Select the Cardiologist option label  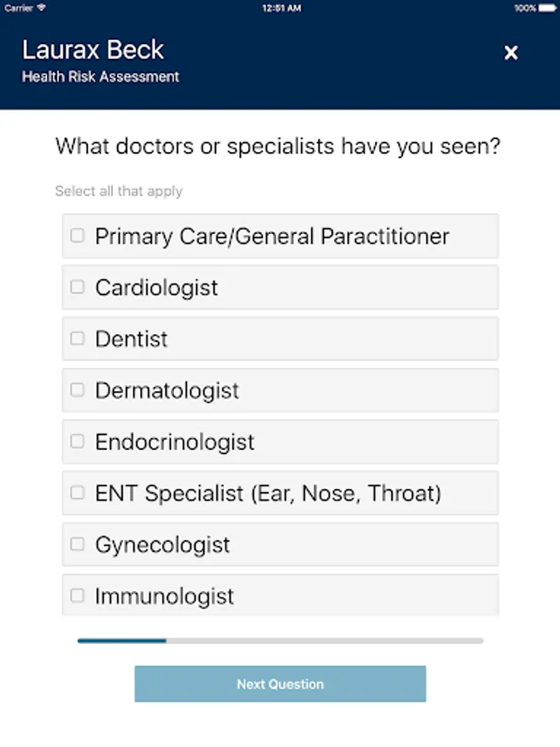pyautogui.click(x=157, y=288)
